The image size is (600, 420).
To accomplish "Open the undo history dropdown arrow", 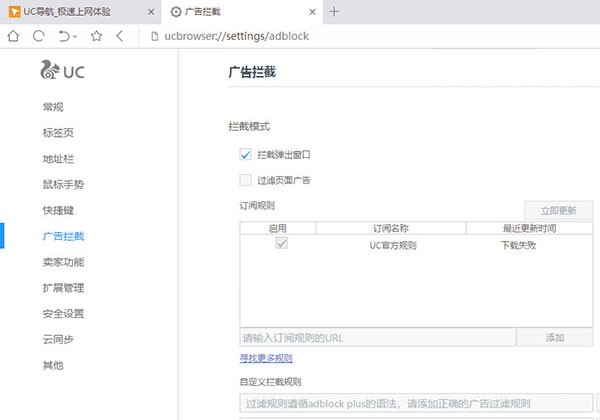I will click(75, 36).
